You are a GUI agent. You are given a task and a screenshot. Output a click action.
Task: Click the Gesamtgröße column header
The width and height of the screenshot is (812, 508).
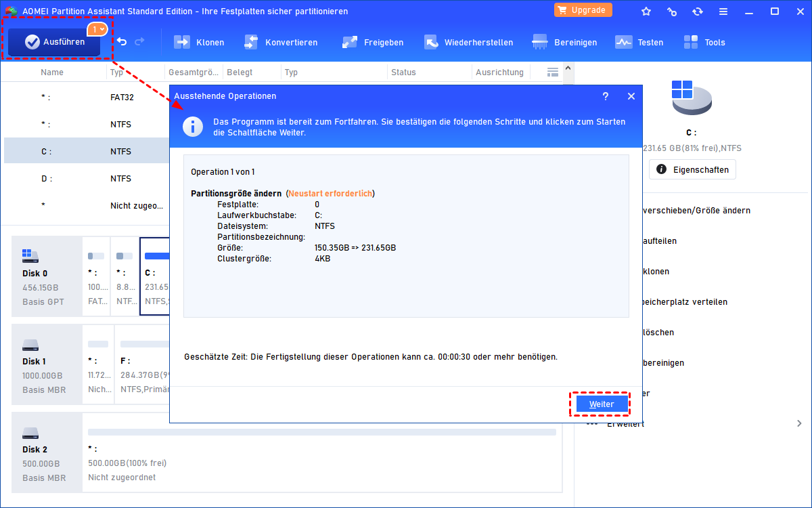point(193,72)
